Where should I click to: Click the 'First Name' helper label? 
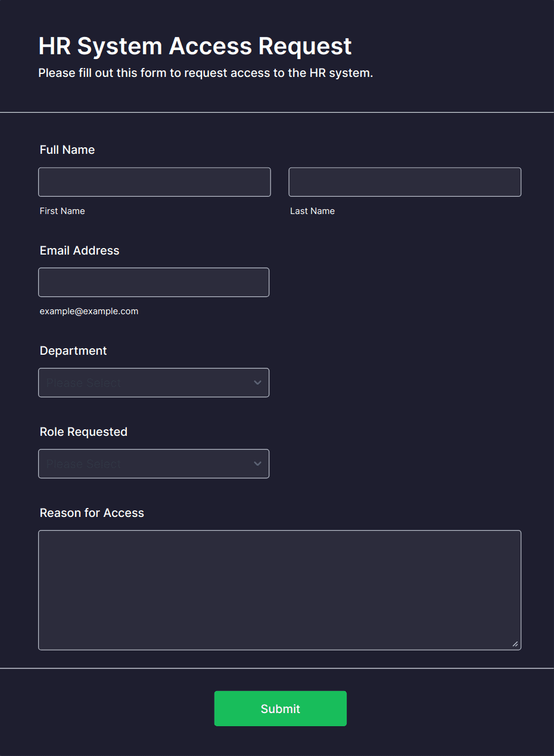[x=62, y=210]
